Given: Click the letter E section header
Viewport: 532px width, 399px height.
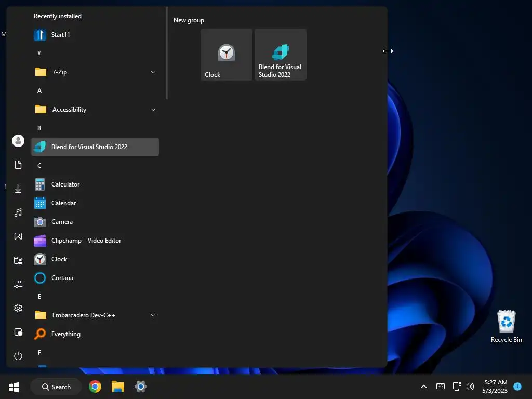Looking at the screenshot, I should [x=39, y=297].
